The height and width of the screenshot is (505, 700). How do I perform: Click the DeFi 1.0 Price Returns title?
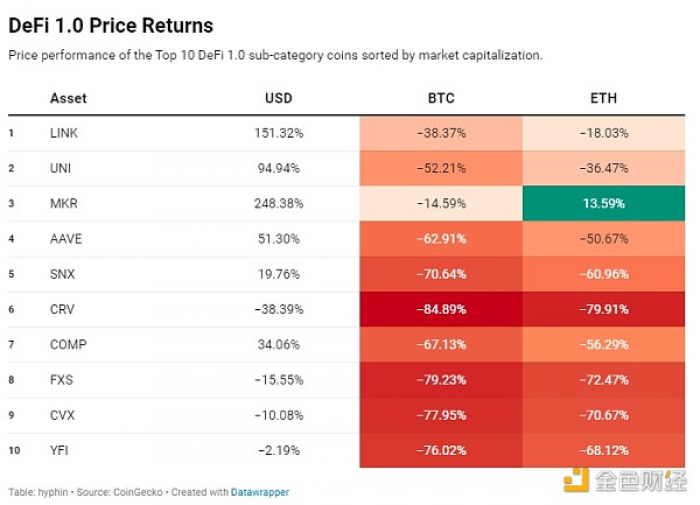tap(111, 25)
